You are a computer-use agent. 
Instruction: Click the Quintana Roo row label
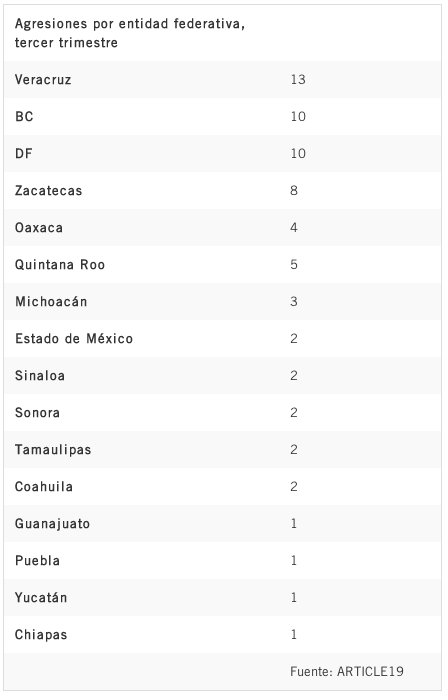tap(60, 265)
